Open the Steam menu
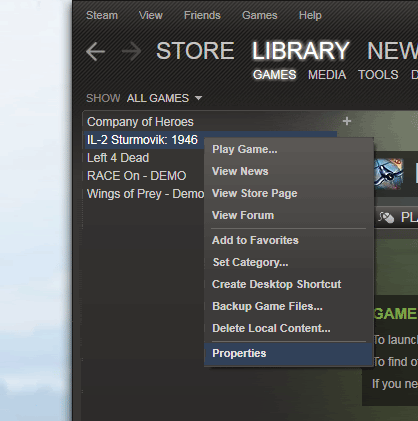Image resolution: width=418 pixels, height=421 pixels. tap(102, 15)
